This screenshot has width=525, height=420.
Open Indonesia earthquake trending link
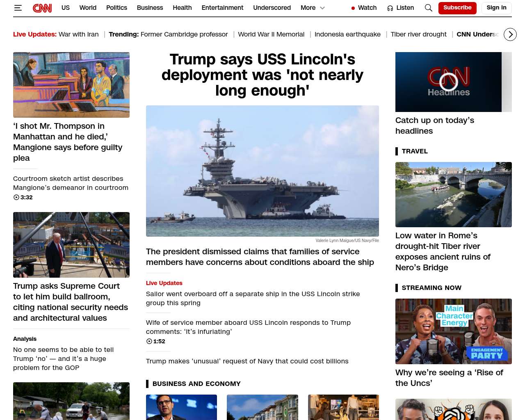click(x=347, y=34)
